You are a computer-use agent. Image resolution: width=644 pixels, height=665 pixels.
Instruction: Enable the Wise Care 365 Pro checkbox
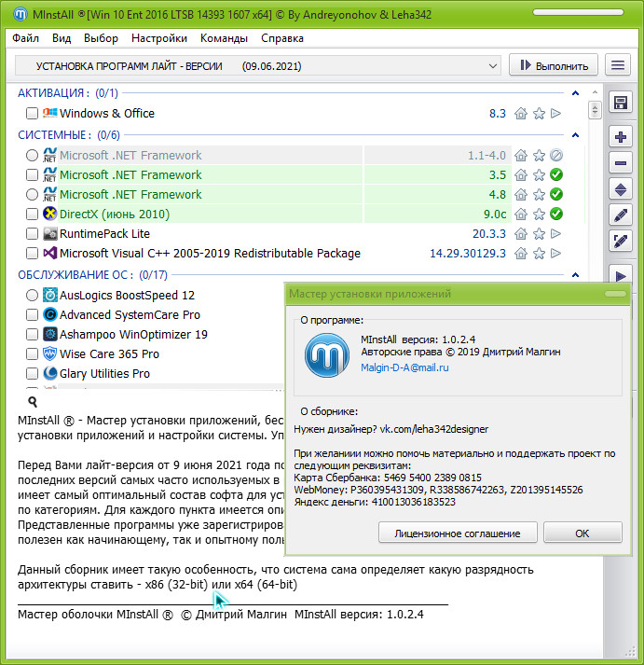pos(33,354)
